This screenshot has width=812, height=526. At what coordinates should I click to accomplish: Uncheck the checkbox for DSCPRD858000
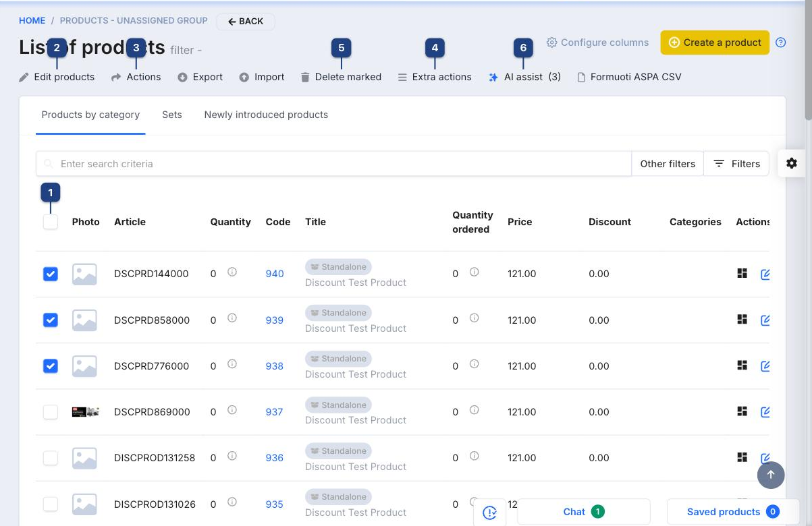(x=51, y=320)
